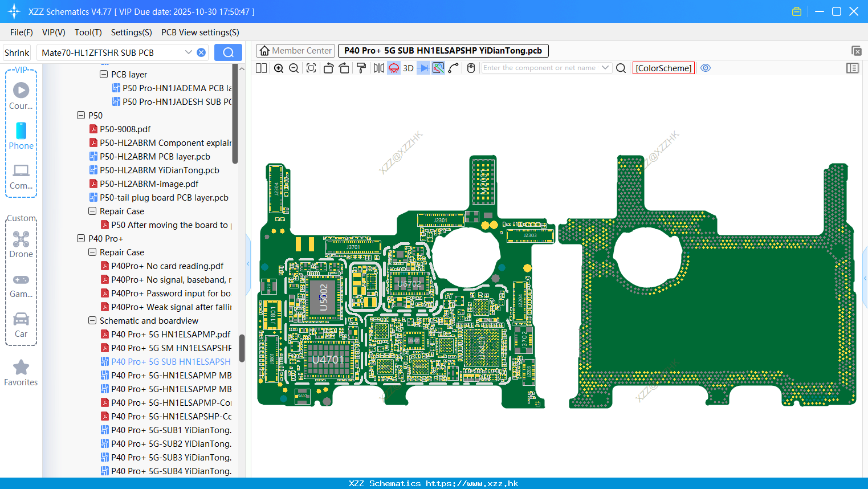Click the blue search button
Viewport: 868px width, 489px height.
coord(228,52)
